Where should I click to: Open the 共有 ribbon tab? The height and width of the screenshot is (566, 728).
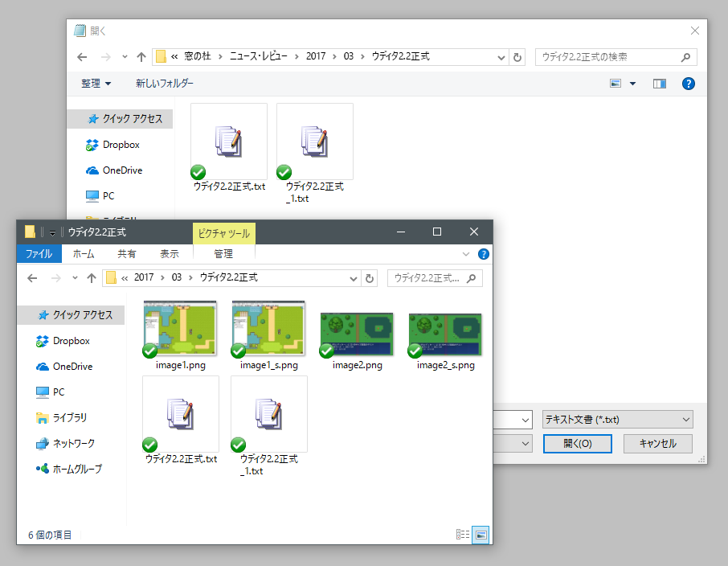tap(126, 254)
